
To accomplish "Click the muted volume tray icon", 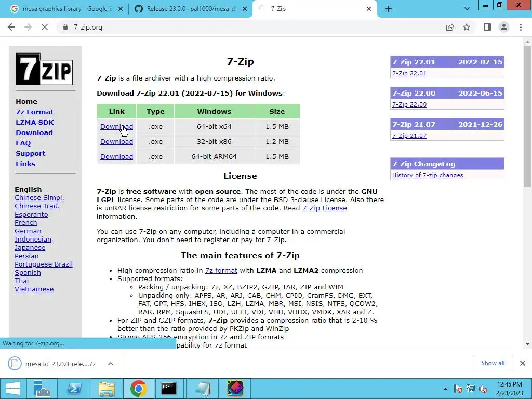I will pyautogui.click(x=483, y=389).
